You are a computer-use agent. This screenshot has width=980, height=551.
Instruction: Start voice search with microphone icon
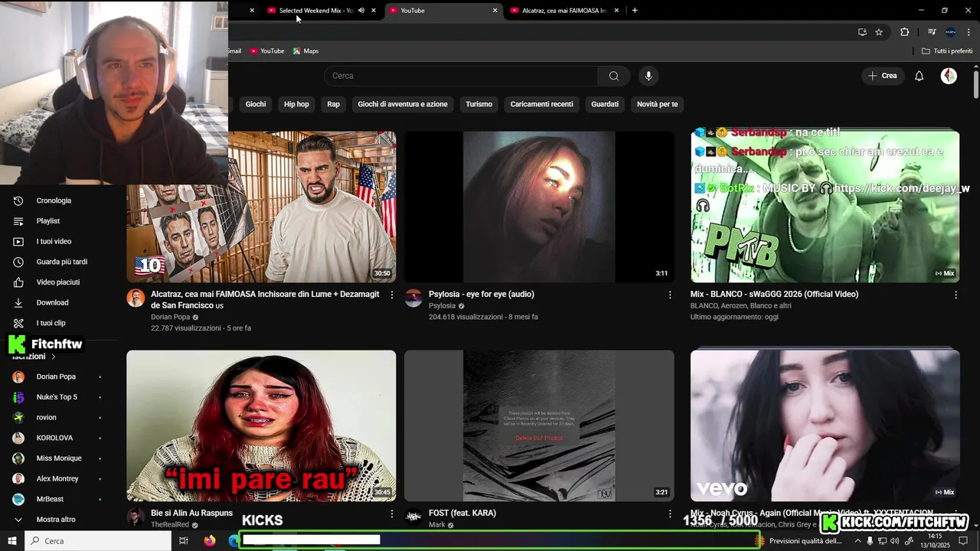click(648, 76)
